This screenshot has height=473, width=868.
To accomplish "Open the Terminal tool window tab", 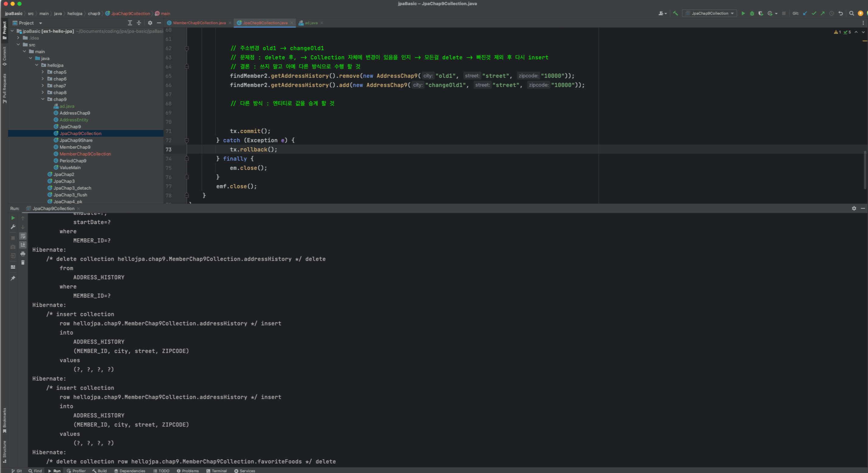I will click(x=216, y=471).
